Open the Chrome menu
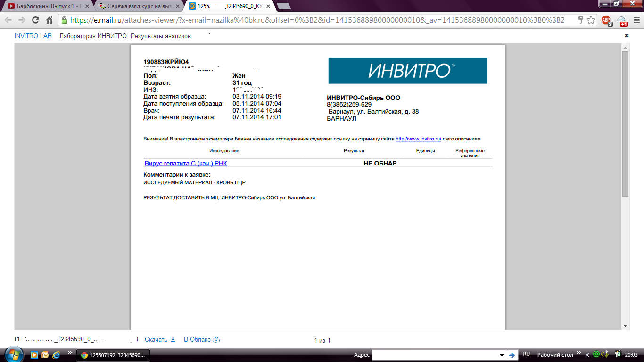The height and width of the screenshot is (362, 644). [x=636, y=20]
